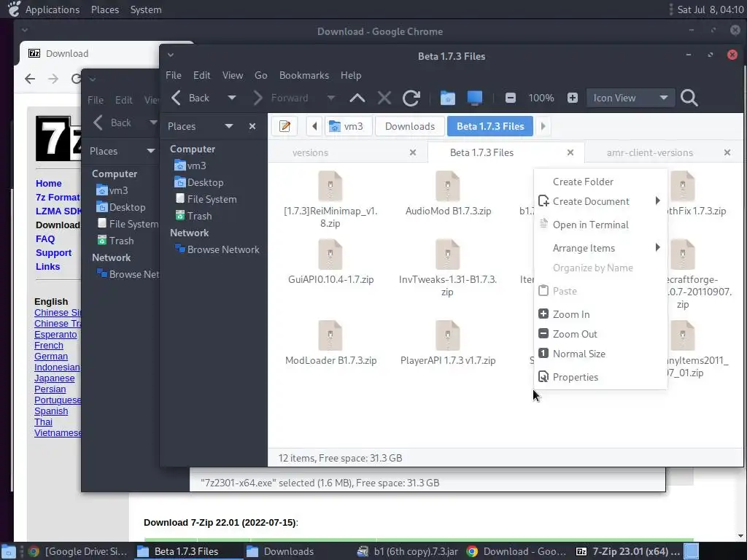The height and width of the screenshot is (560, 747).
Task: Zoom out with the toolbar minus icon
Action: 510,98
